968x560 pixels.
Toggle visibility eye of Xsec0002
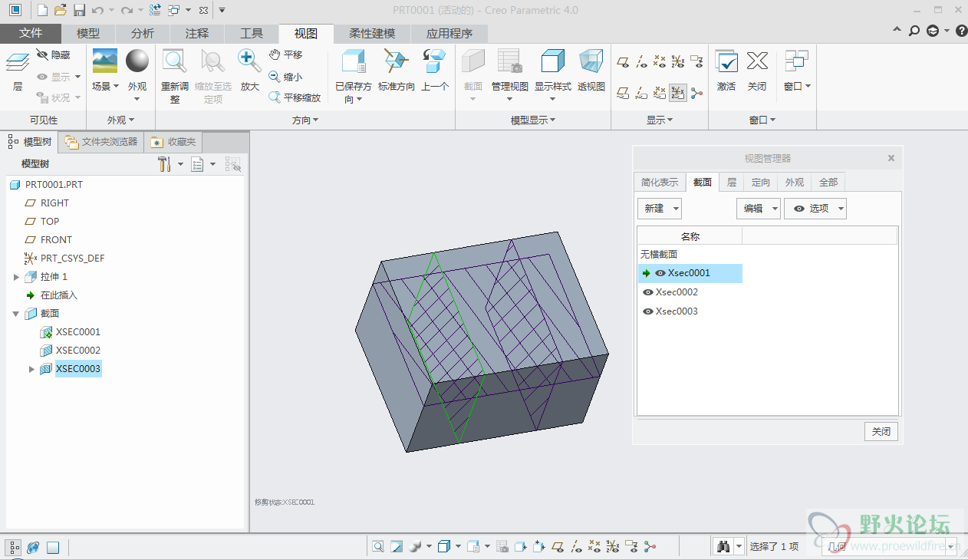648,292
